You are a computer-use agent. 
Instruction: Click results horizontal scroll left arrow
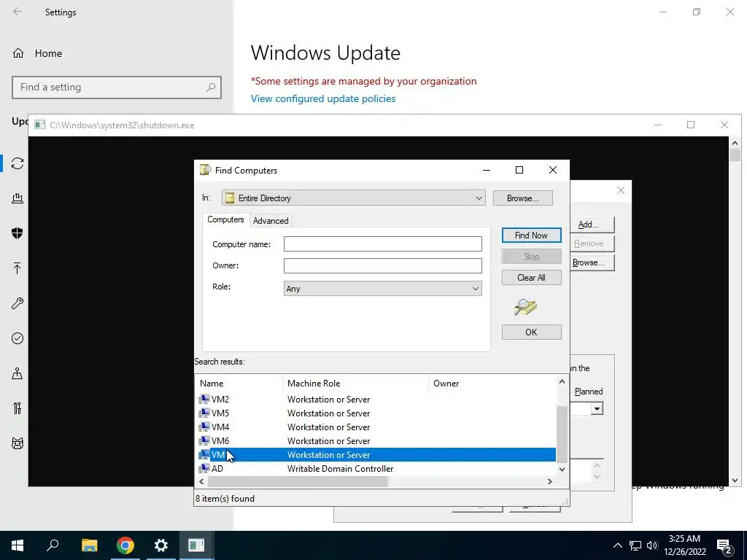(x=201, y=481)
